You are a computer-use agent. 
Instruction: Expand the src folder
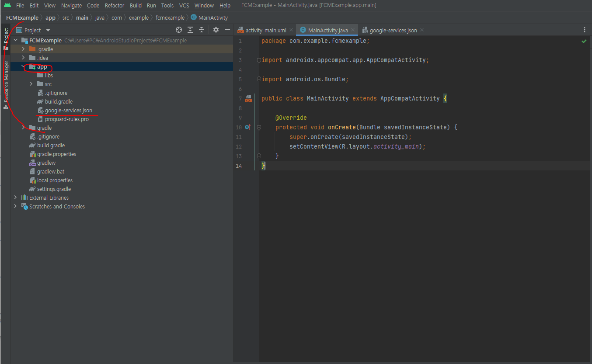point(31,84)
